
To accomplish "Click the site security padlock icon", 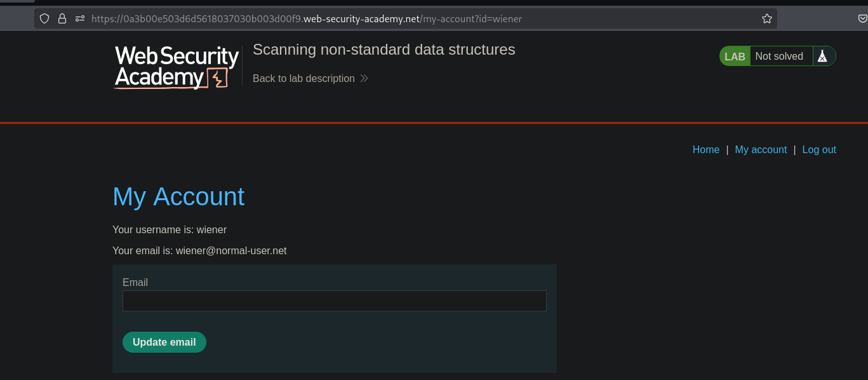I will tap(62, 18).
